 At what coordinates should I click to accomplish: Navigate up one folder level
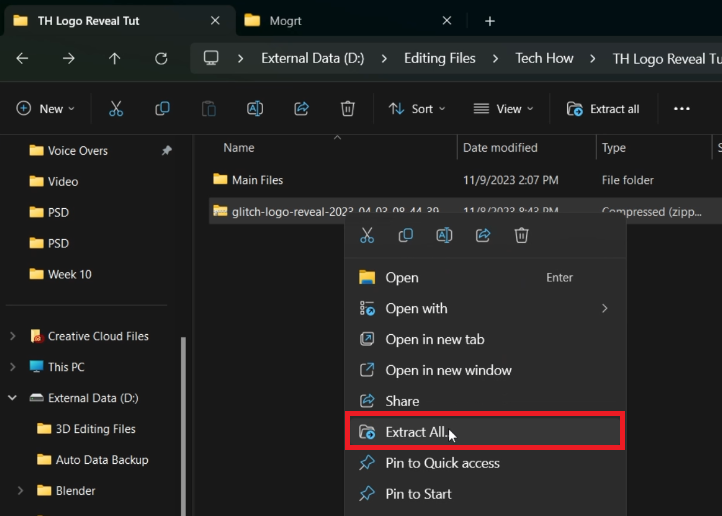click(114, 58)
